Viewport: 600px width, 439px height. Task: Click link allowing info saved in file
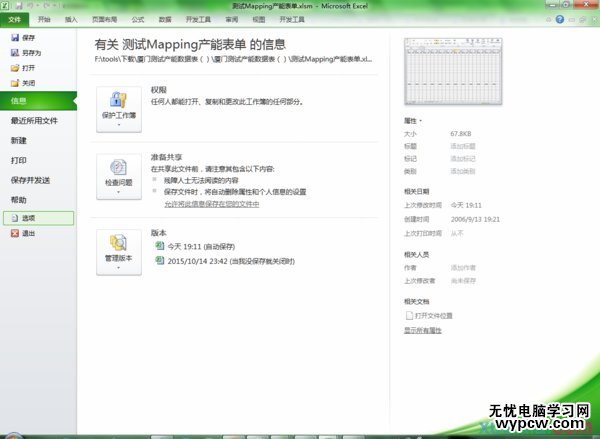212,204
